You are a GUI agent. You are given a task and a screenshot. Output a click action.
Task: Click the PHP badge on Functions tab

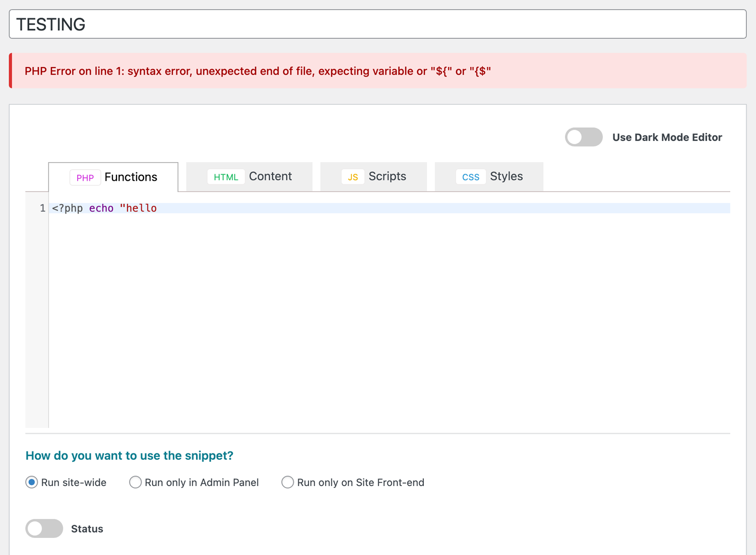(85, 177)
